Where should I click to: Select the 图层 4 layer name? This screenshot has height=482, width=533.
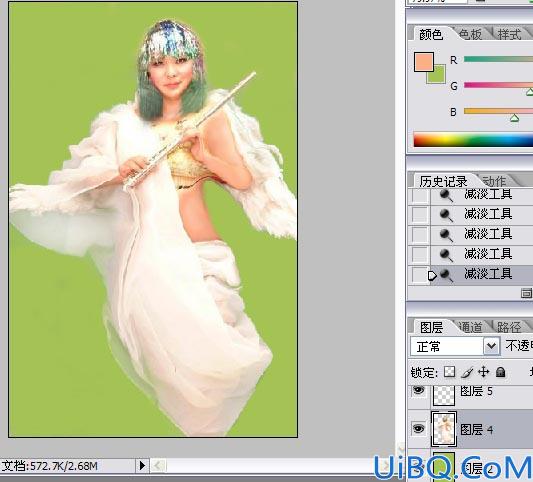[477, 429]
